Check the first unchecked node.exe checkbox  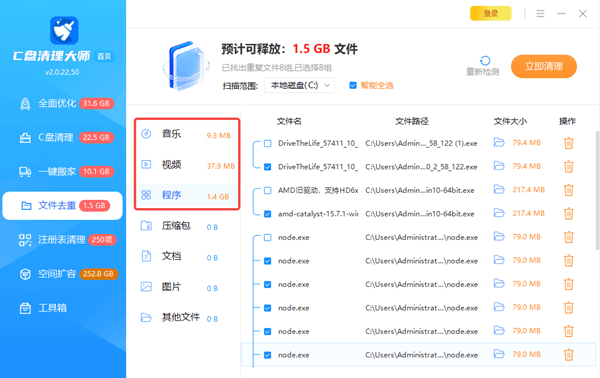coord(267,238)
